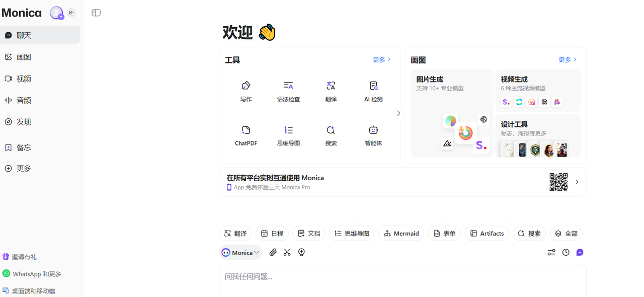The height and width of the screenshot is (297, 644).
Task: Open the 音频 section in the sidebar
Action: (40, 100)
